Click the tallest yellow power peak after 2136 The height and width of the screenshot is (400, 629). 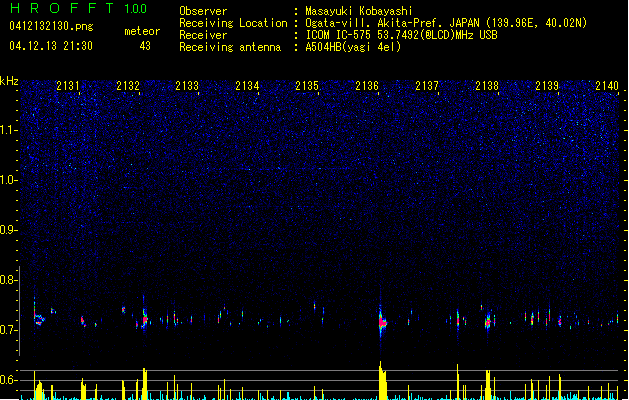382,380
